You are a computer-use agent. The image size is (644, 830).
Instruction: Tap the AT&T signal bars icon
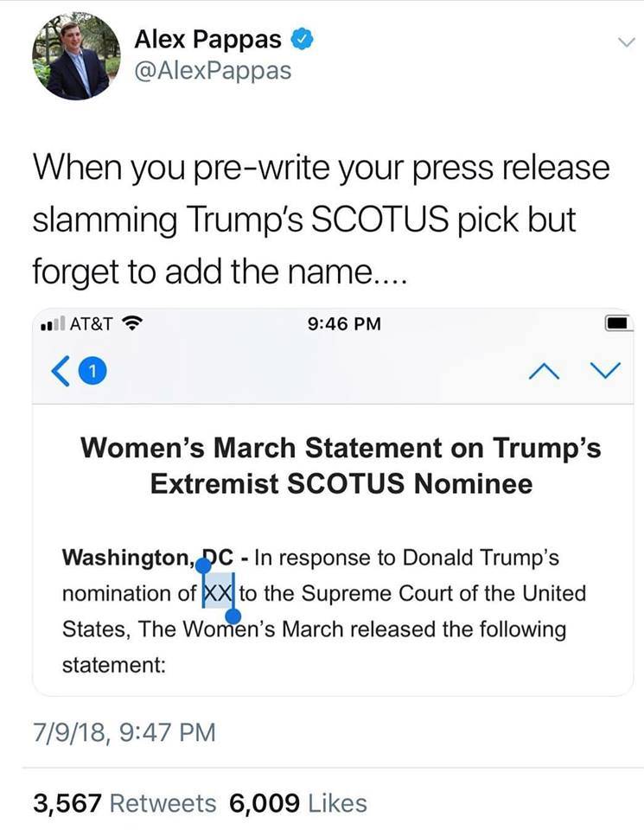click(53, 322)
